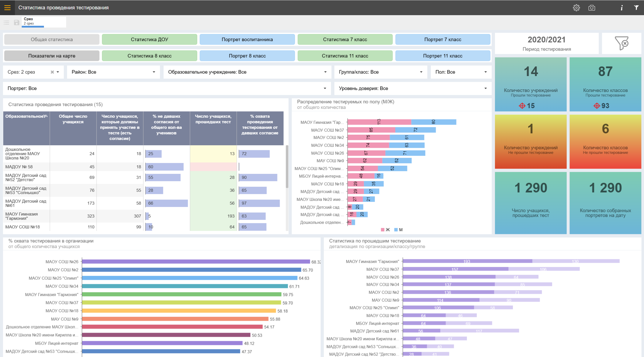Click the statistics table vertical scrollbar
The height and width of the screenshot is (357, 644).
click(287, 167)
